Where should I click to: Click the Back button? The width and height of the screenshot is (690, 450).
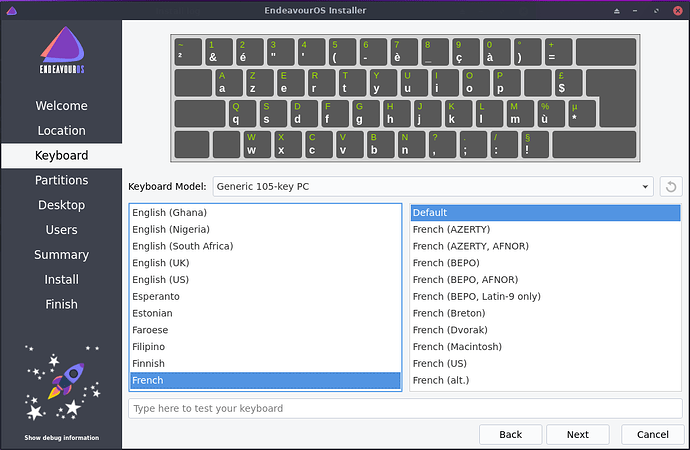[x=510, y=435]
